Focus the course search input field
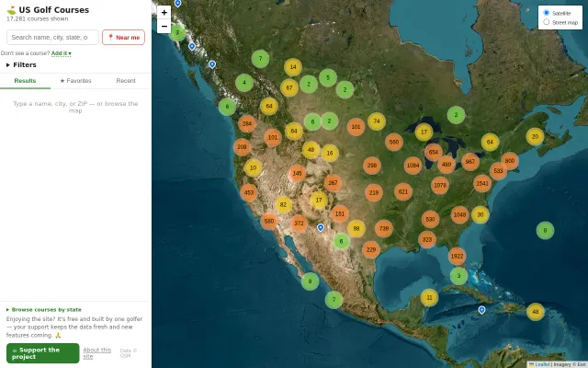This screenshot has width=588, height=368. [52, 37]
